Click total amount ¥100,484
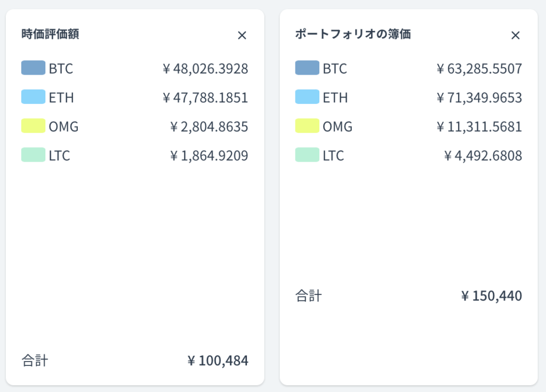546x392 pixels. click(218, 361)
